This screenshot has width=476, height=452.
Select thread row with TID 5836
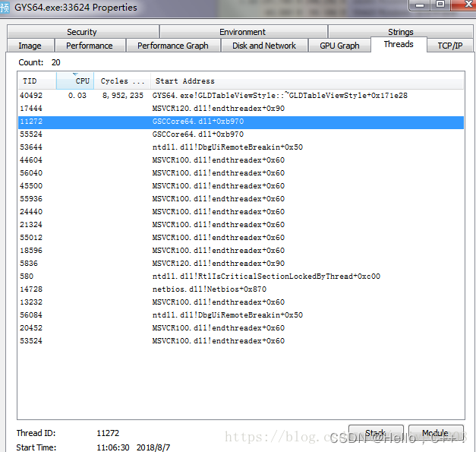click(241, 264)
